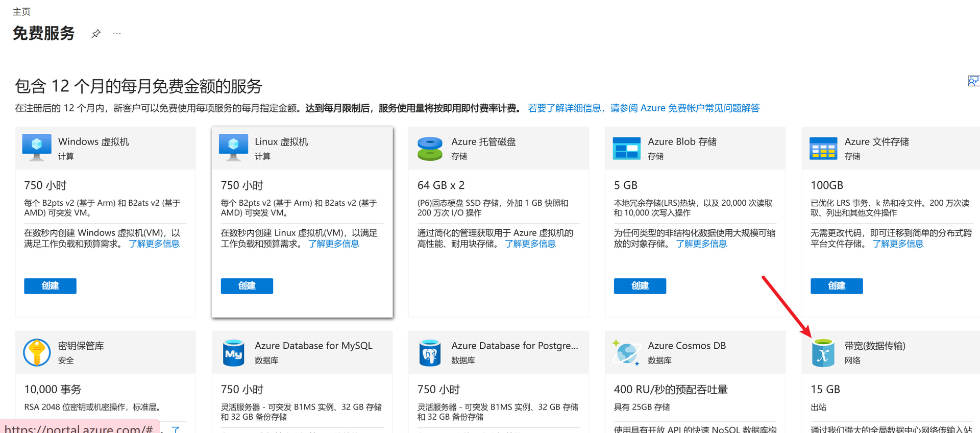Click the Windows 虚拟机 monitor icon
This screenshot has height=433, width=980.
(37, 148)
